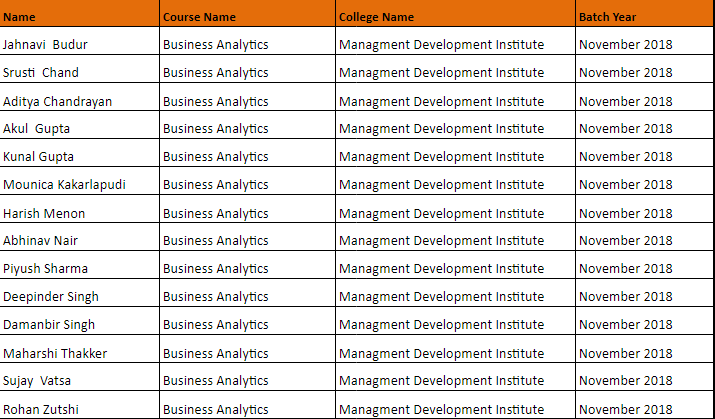Click the Srusti Chand cell
This screenshot has width=715, height=419.
tap(41, 72)
